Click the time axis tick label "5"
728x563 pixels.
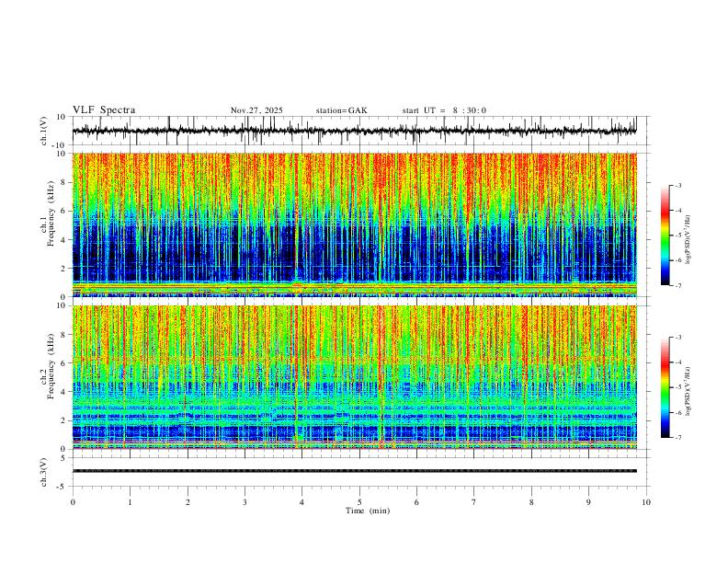[359, 502]
